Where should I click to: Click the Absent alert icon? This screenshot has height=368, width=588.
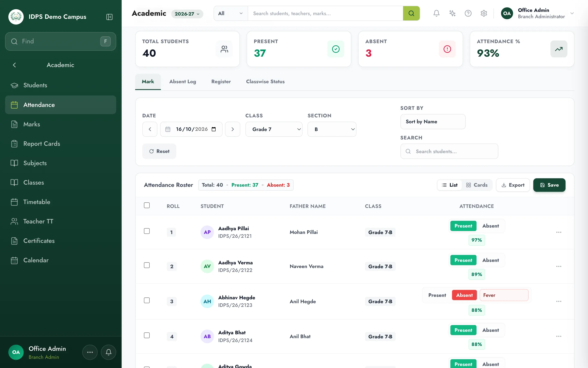(x=447, y=49)
